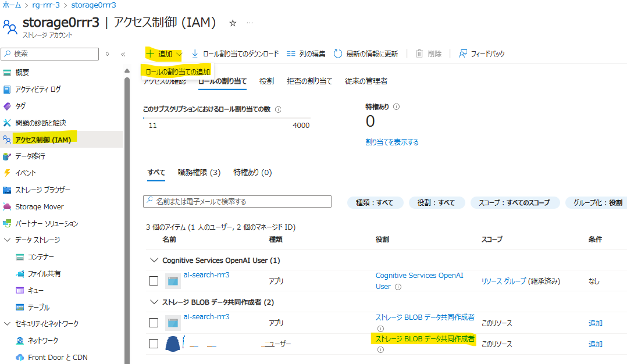Switch to 従来の管理者 tab
The width and height of the screenshot is (627, 364).
366,81
